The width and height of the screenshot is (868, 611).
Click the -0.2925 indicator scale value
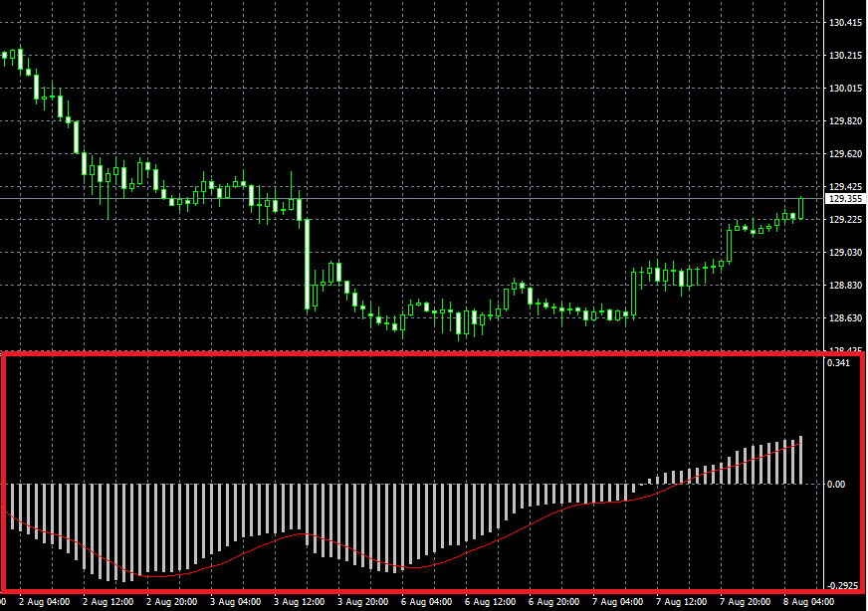tap(843, 585)
